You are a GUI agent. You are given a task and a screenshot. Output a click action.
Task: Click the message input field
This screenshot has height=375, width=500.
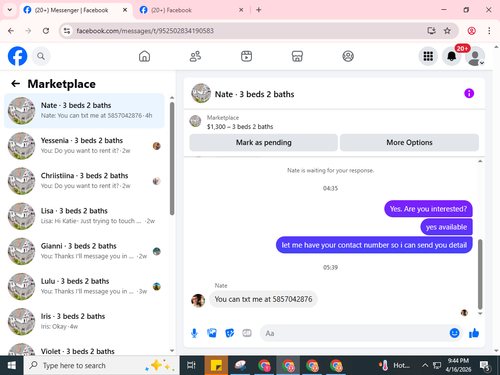[x=355, y=333]
